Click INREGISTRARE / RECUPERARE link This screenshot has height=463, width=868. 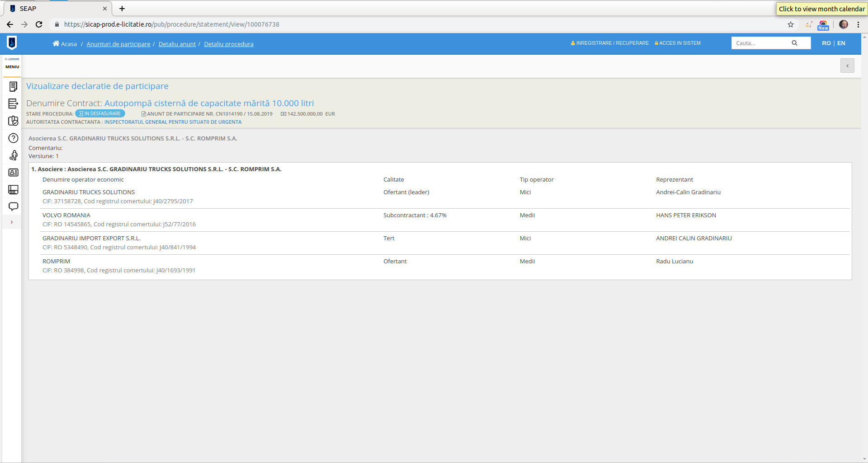(x=609, y=43)
